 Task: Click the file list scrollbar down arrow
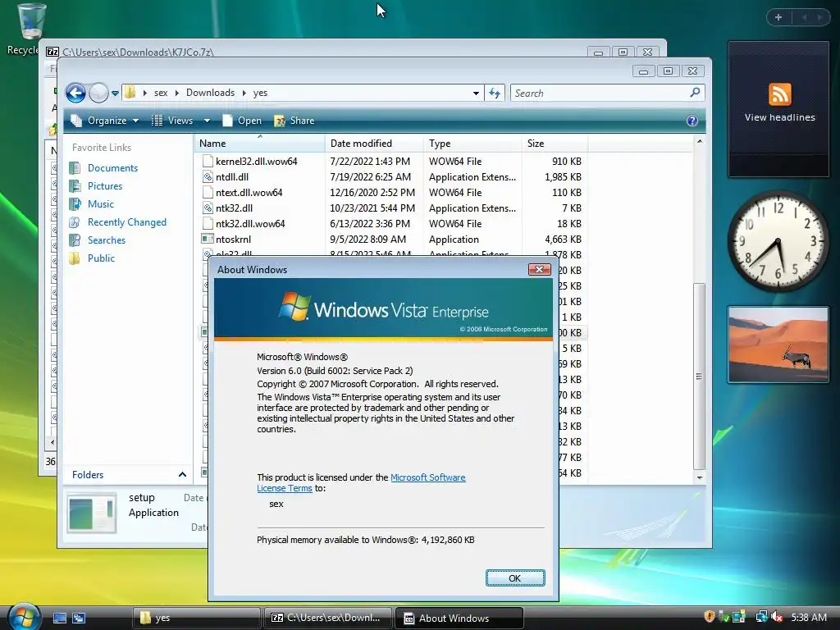point(700,477)
